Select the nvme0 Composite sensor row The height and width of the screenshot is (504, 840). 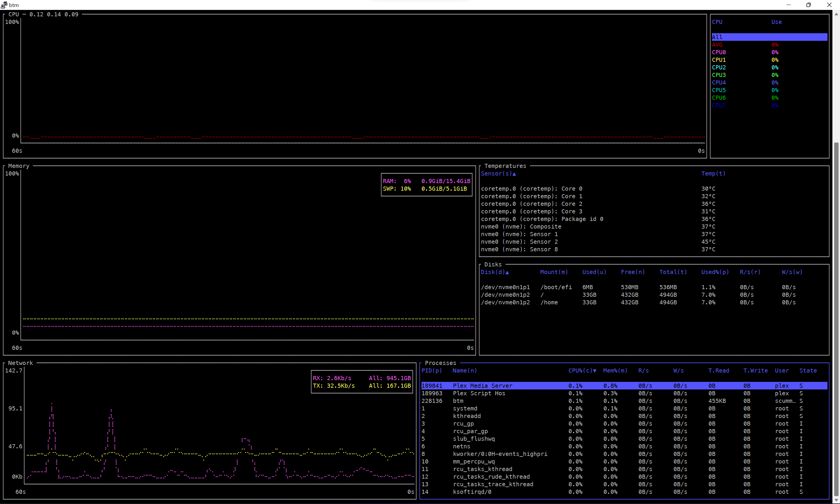coord(654,226)
